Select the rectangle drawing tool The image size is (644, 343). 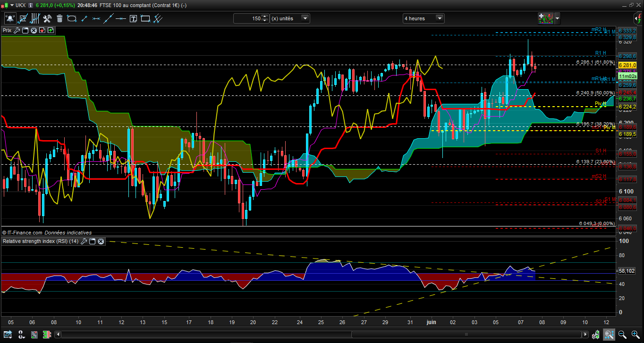click(x=145, y=18)
